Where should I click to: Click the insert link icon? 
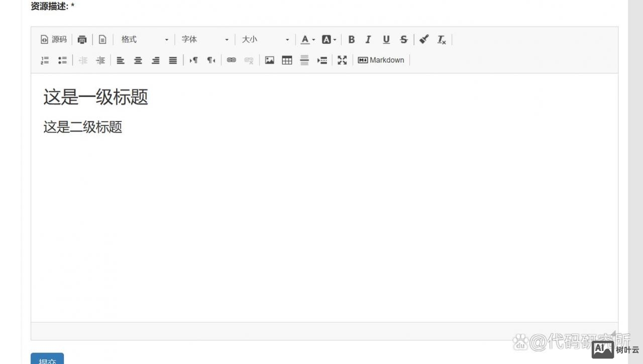tap(231, 60)
